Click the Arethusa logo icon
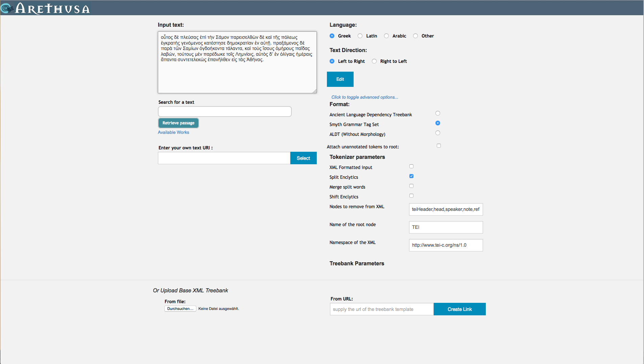 (7, 8)
